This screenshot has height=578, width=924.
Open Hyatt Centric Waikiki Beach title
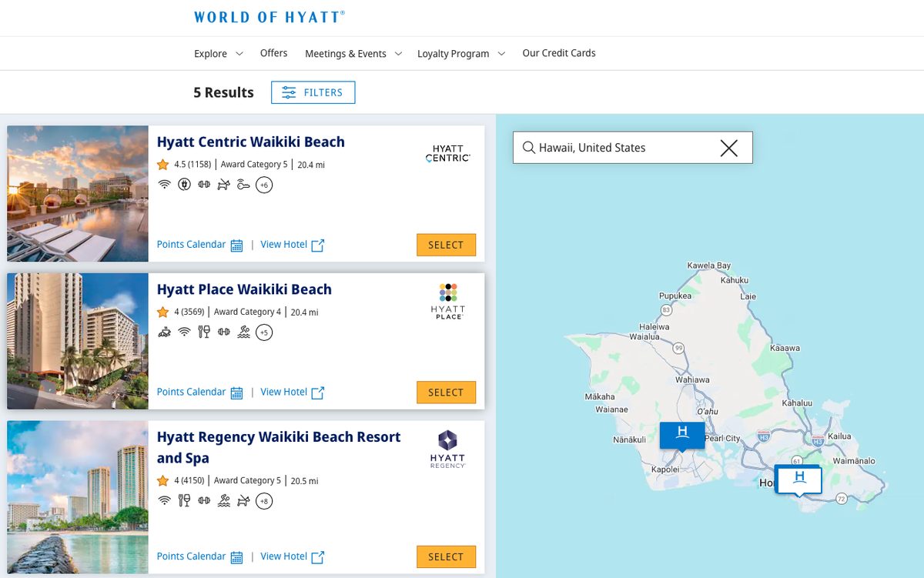[x=251, y=142]
